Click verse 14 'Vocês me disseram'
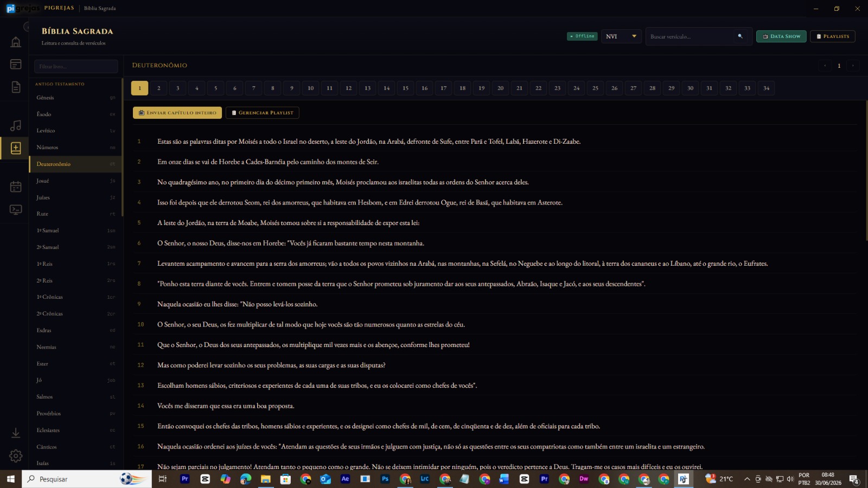Screen dimensions: 868x488 495,406
